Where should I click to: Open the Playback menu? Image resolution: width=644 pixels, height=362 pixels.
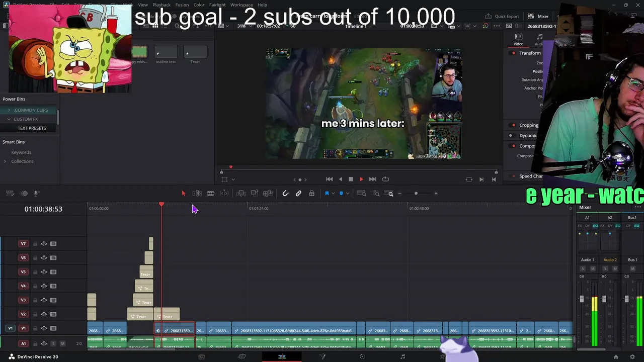pos(162,5)
